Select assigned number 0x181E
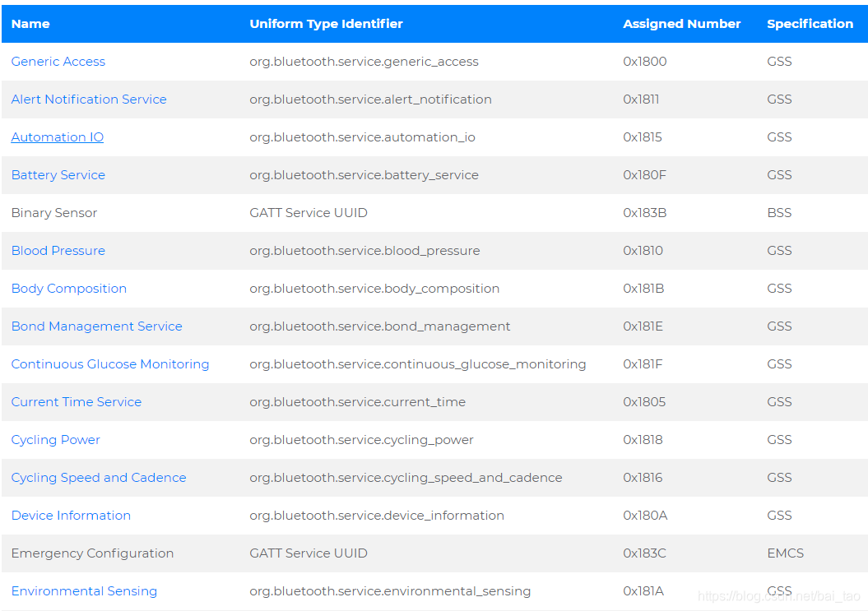Viewport: 868px width, 611px height. 643,326
